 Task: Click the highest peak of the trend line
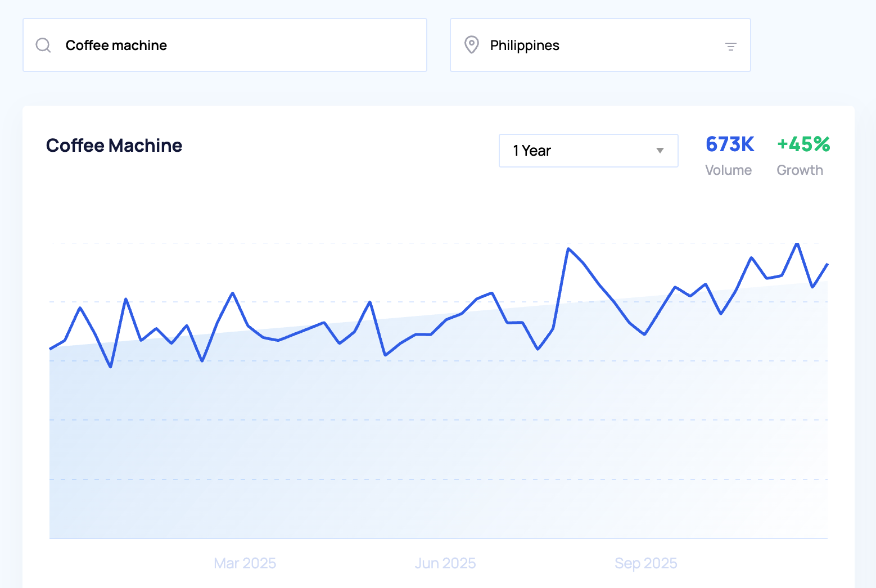[797, 243]
